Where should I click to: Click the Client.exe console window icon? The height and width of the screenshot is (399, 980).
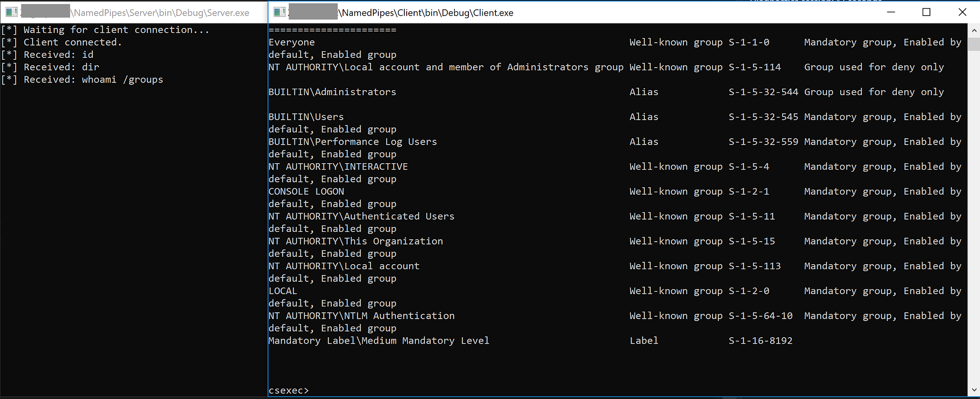[x=279, y=12]
